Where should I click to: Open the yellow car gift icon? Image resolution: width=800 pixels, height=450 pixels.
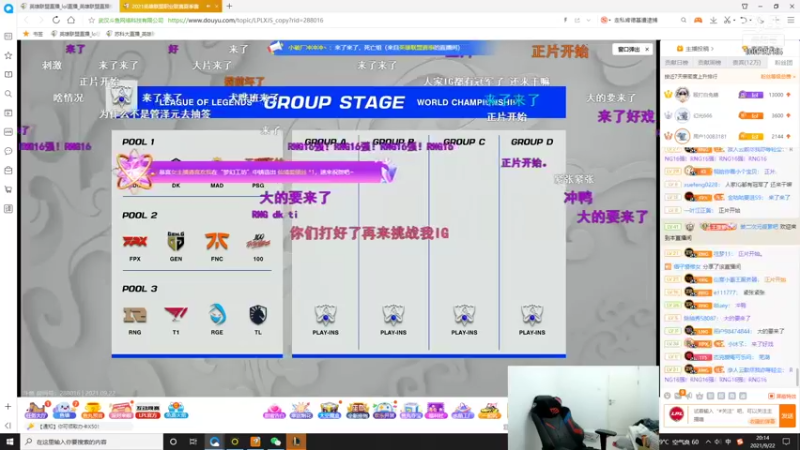click(489, 411)
